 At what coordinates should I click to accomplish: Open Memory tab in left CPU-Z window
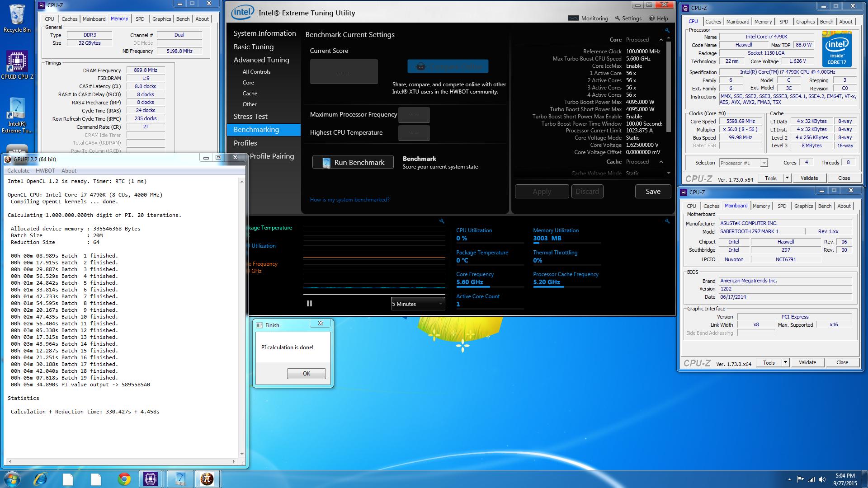click(x=119, y=19)
